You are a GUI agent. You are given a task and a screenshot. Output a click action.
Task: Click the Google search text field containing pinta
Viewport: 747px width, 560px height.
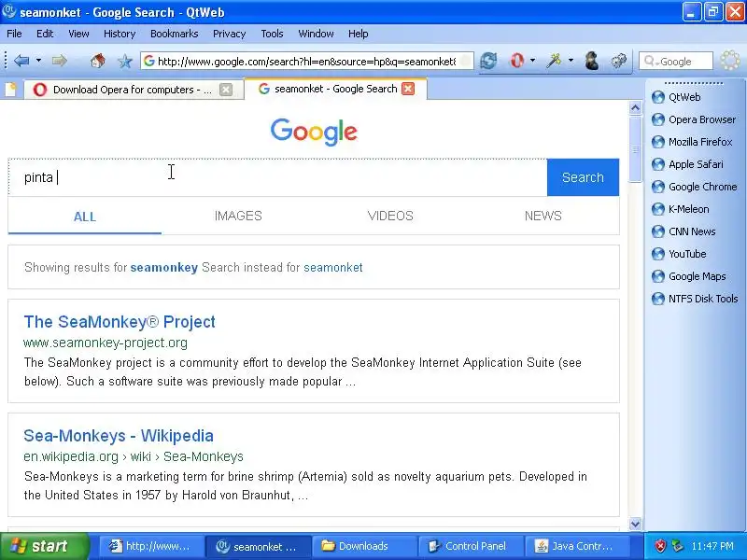277,177
